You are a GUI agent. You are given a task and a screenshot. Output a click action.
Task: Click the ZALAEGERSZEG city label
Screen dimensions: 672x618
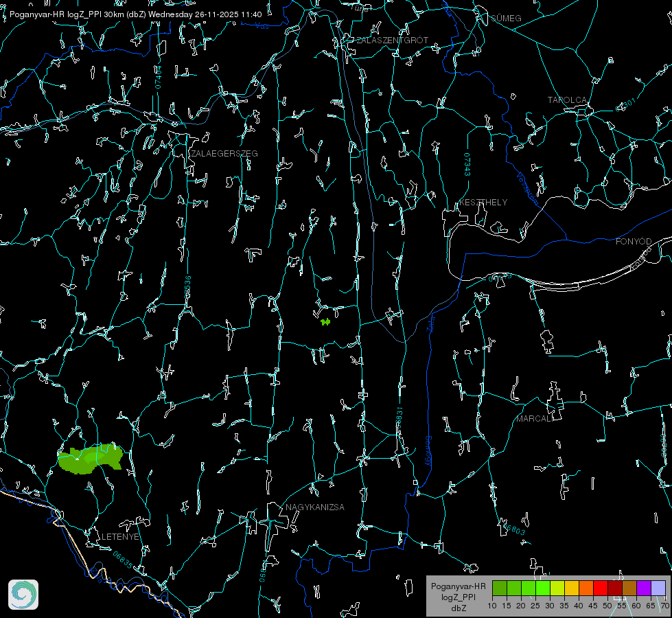click(x=224, y=154)
